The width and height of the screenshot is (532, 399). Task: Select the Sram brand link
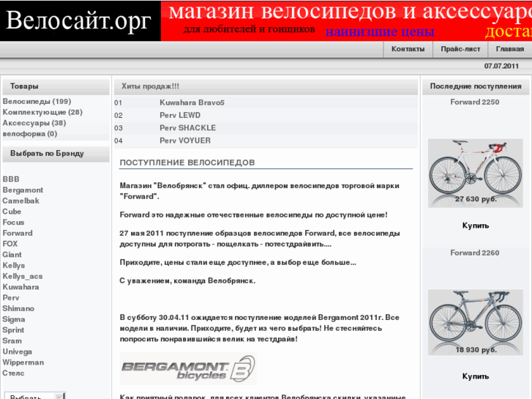tap(12, 341)
